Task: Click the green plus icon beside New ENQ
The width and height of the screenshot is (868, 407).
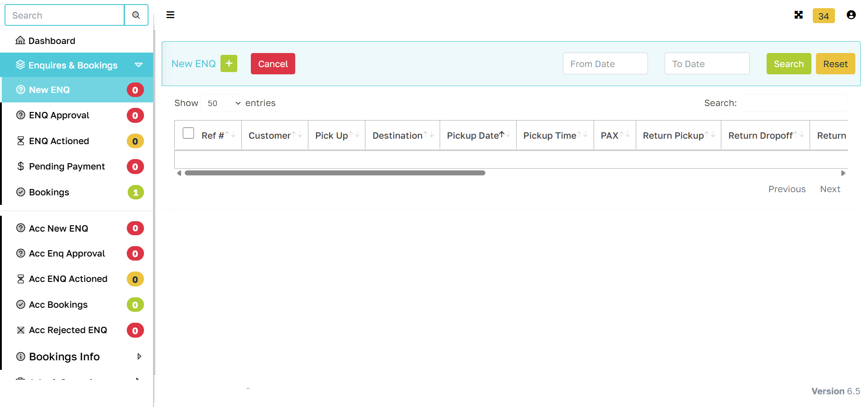Action: pyautogui.click(x=229, y=63)
